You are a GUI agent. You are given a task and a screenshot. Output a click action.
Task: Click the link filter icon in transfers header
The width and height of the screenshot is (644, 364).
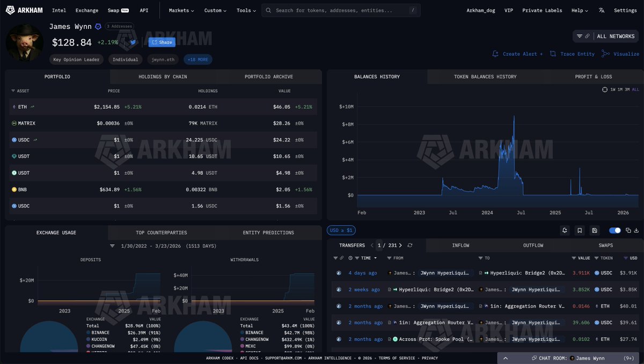(341, 258)
